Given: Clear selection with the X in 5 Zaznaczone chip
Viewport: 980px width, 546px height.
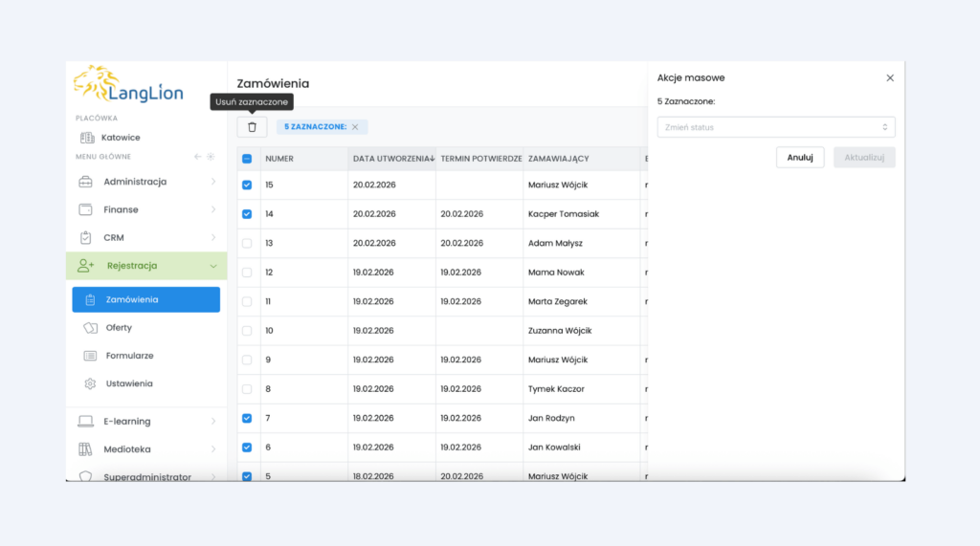Looking at the screenshot, I should (355, 127).
